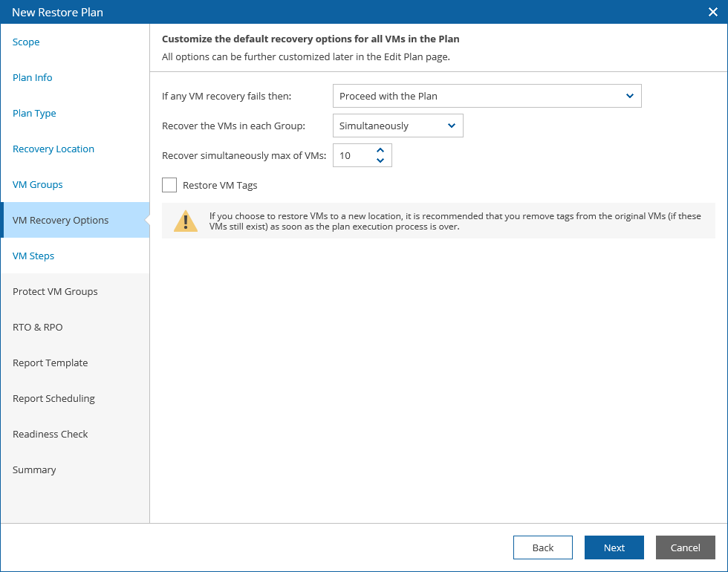The image size is (728, 572).
Task: Select Readiness Check in sidebar
Action: pyautogui.click(x=51, y=434)
